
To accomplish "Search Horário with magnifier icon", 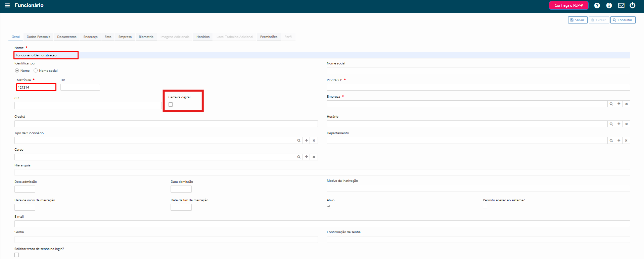I will coord(611,124).
